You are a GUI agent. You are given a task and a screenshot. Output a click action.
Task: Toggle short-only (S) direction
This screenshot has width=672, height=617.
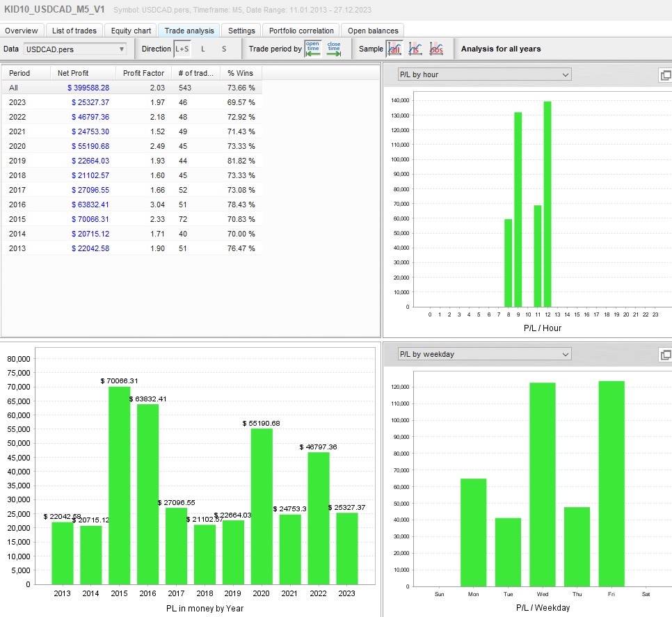(224, 49)
